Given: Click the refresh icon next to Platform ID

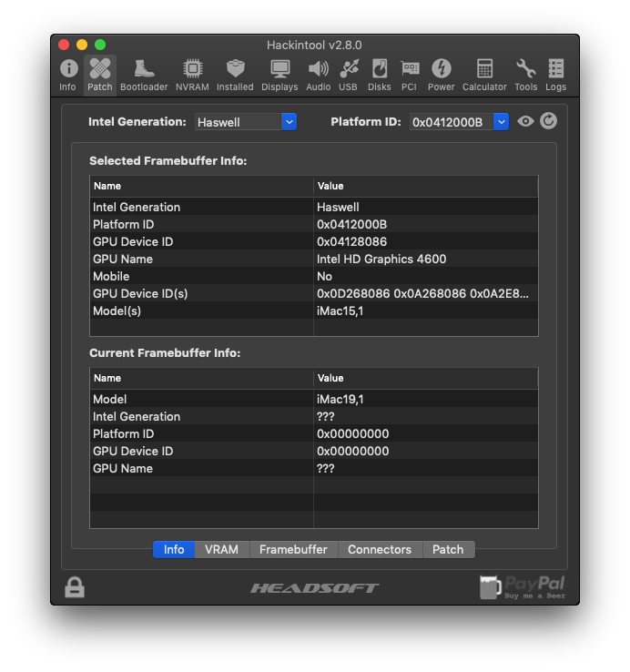Looking at the screenshot, I should (548, 121).
